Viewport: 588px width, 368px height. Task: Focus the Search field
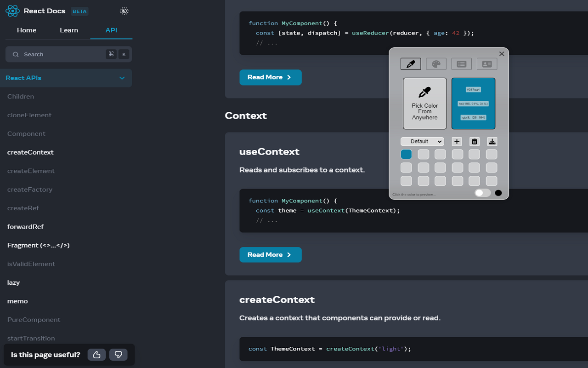pyautogui.click(x=69, y=54)
